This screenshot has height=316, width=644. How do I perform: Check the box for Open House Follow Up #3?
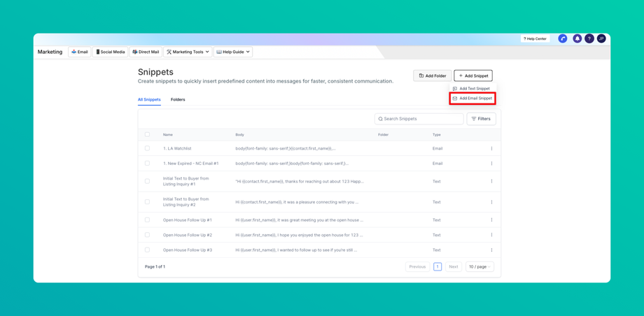pos(148,250)
